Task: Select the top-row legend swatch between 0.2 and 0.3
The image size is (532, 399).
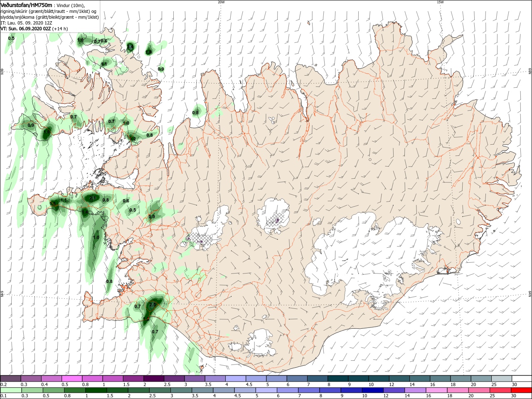Action: pyautogui.click(x=10, y=379)
